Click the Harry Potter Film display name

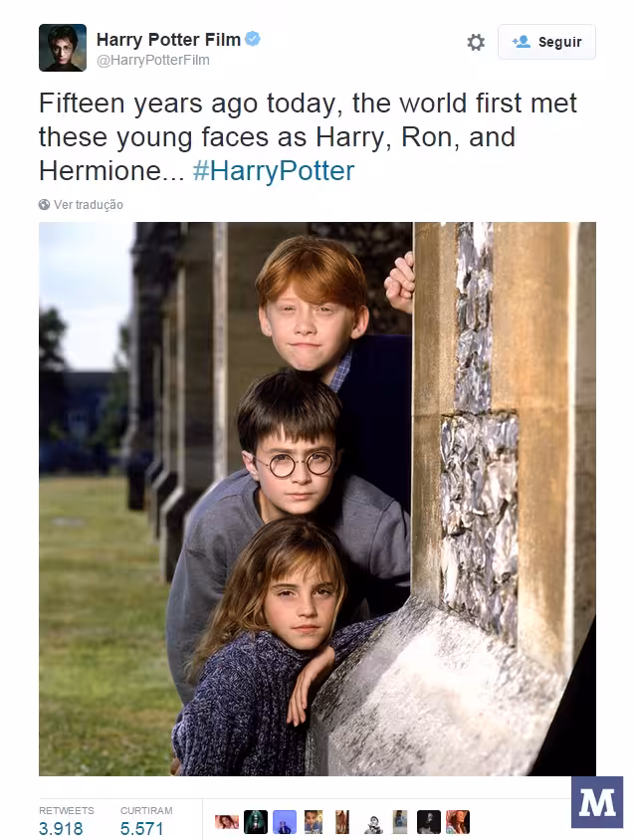[x=168, y=39]
